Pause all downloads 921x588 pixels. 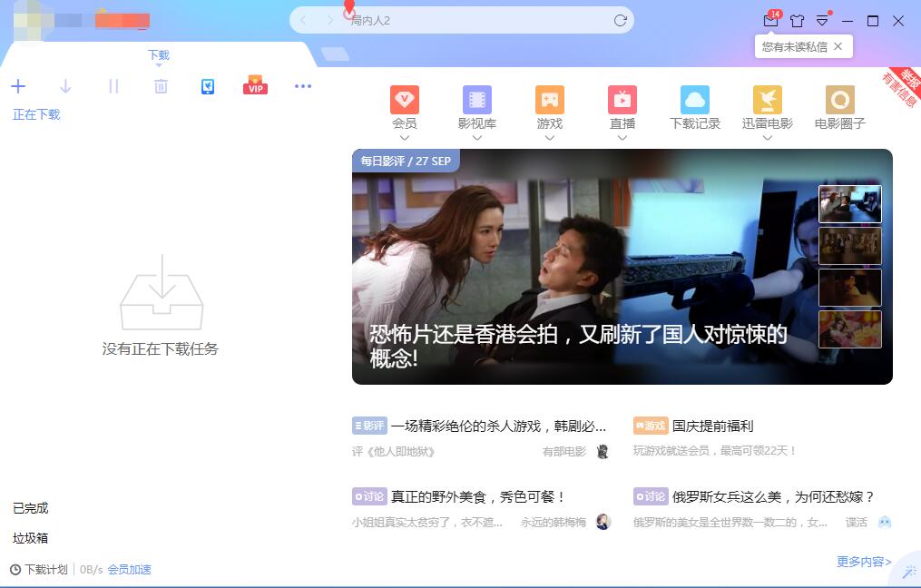pyautogui.click(x=113, y=86)
